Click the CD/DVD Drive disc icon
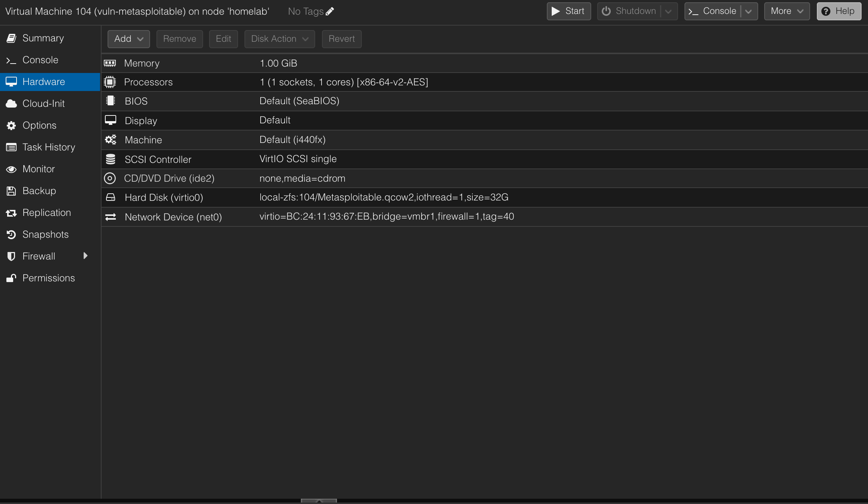868x504 pixels. [x=110, y=178]
